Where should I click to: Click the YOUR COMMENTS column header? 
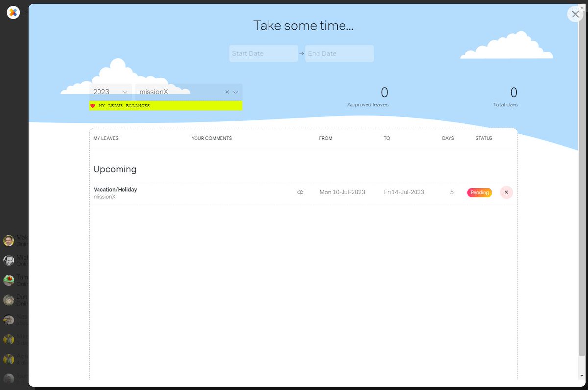(x=212, y=138)
